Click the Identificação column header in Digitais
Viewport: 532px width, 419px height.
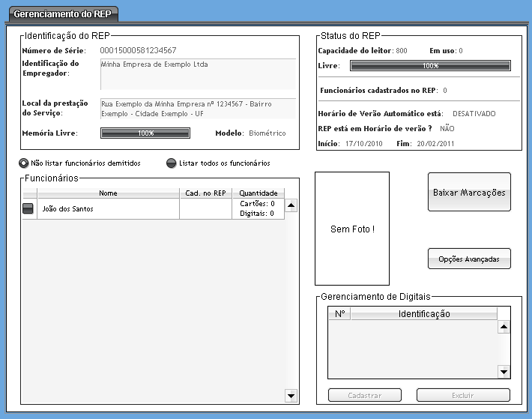point(424,314)
